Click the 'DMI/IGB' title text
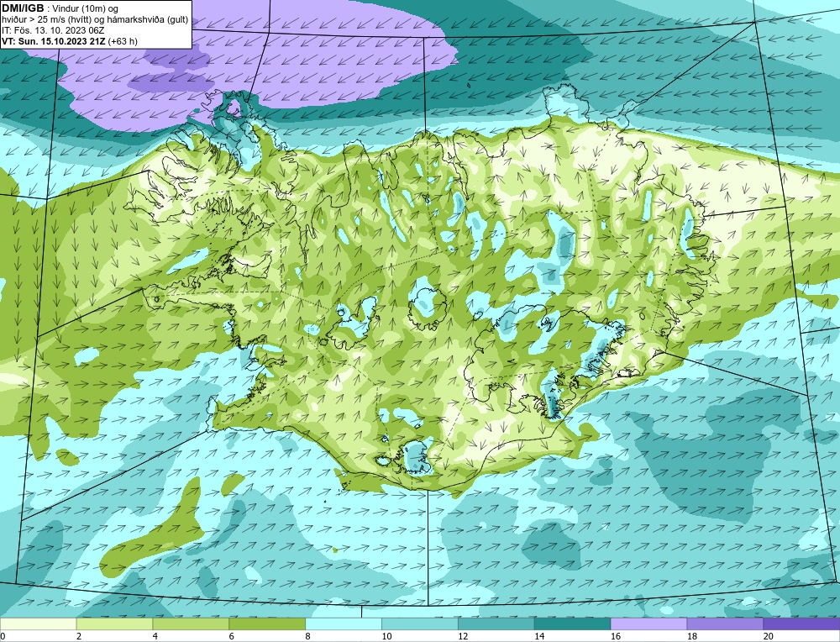 click(x=23, y=8)
